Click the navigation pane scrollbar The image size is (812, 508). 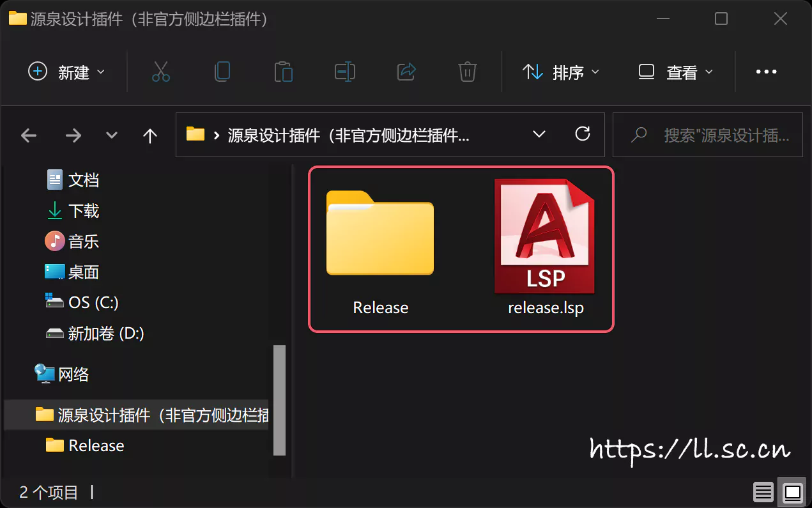[279, 400]
